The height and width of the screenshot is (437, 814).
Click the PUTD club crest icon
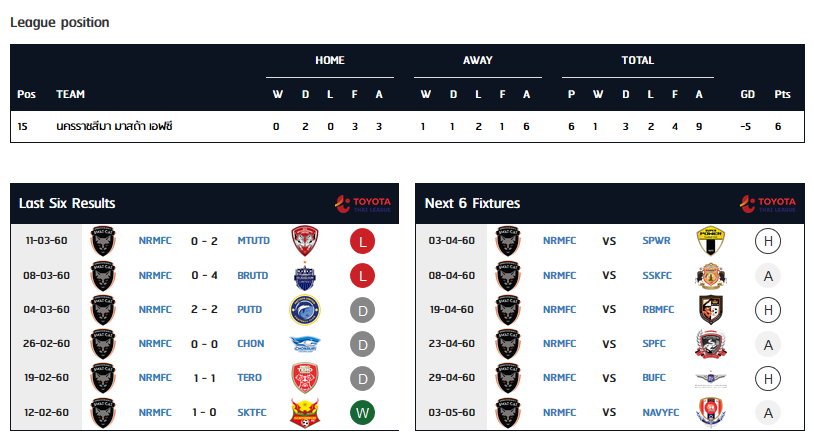point(305,309)
